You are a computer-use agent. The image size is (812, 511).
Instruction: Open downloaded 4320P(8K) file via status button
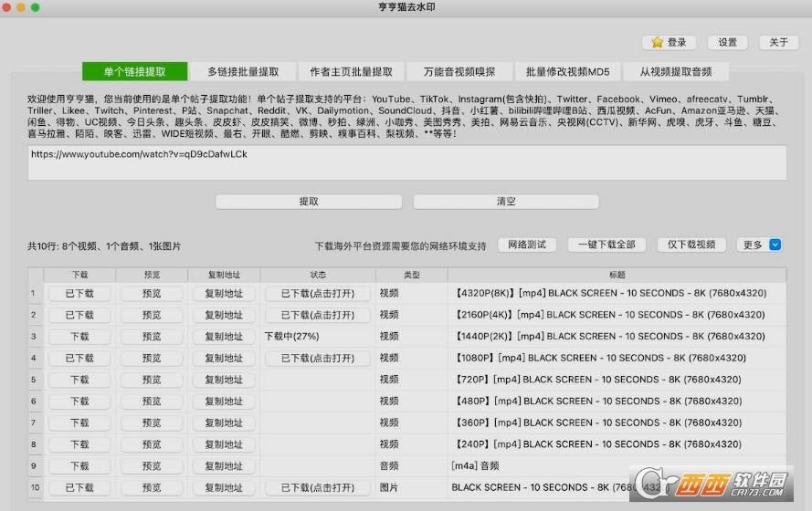click(318, 294)
